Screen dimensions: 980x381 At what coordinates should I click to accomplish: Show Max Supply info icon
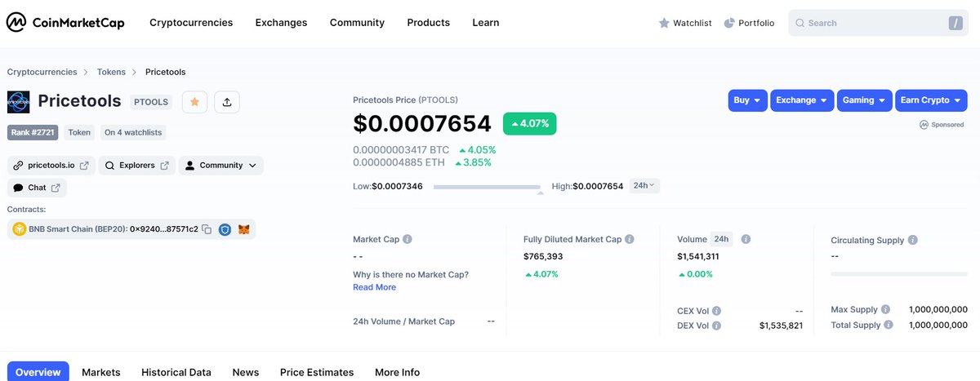tap(886, 309)
